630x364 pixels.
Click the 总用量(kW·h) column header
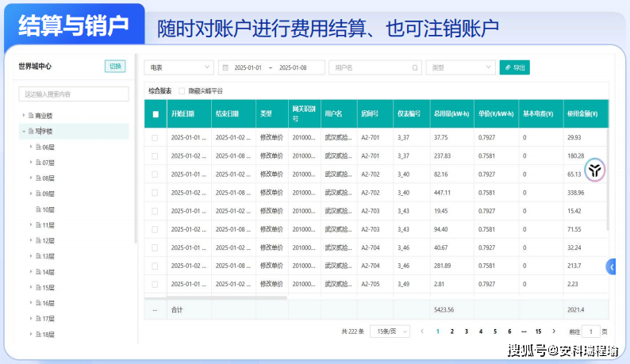451,114
